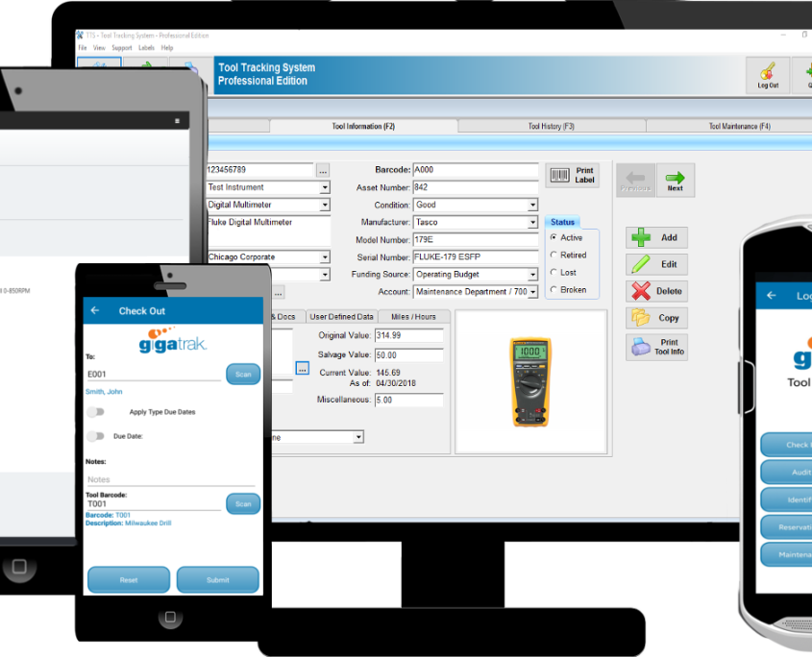This screenshot has height=657, width=812.
Task: Click the Serial Number input field
Action: coord(476,256)
